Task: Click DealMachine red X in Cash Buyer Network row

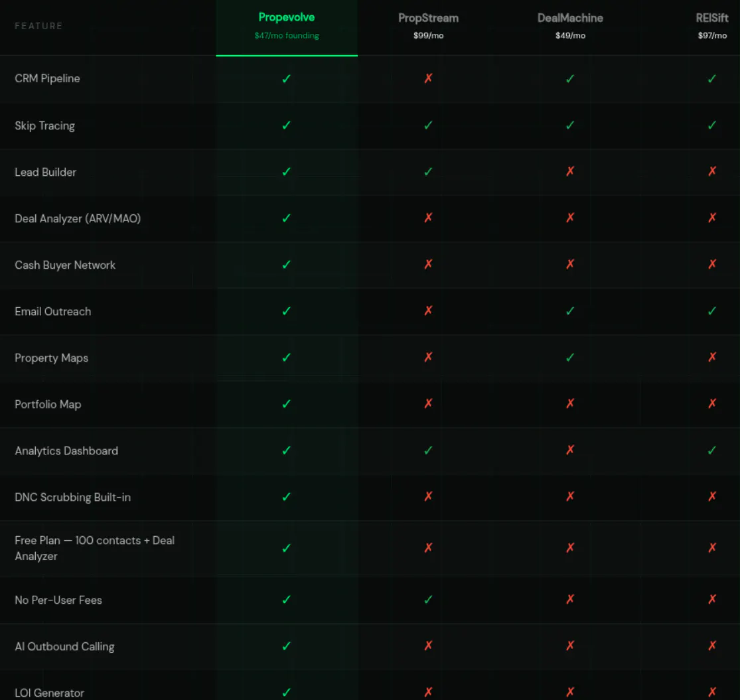Action: (570, 264)
